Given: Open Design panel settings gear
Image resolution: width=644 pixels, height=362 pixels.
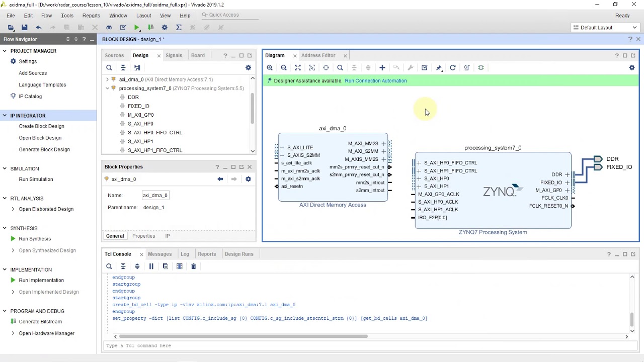Looking at the screenshot, I should click(x=248, y=68).
